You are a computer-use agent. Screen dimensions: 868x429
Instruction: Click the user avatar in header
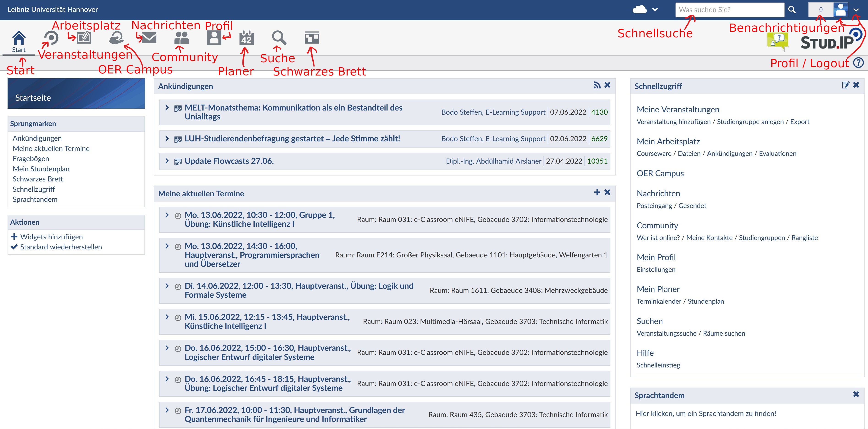coord(841,9)
